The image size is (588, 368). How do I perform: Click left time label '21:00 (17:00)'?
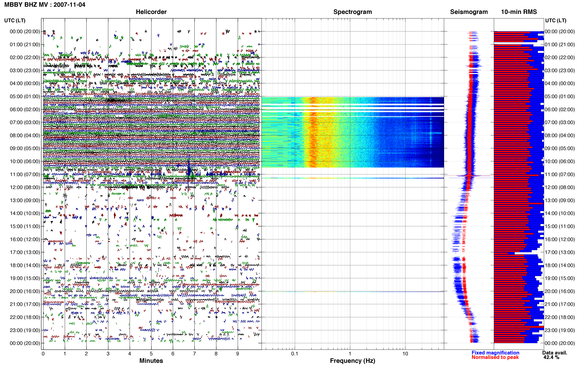click(25, 304)
